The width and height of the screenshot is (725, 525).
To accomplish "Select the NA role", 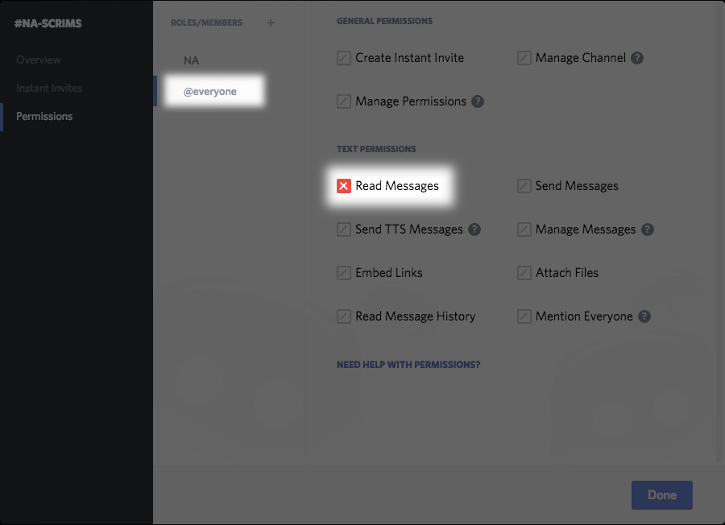I will [x=191, y=61].
